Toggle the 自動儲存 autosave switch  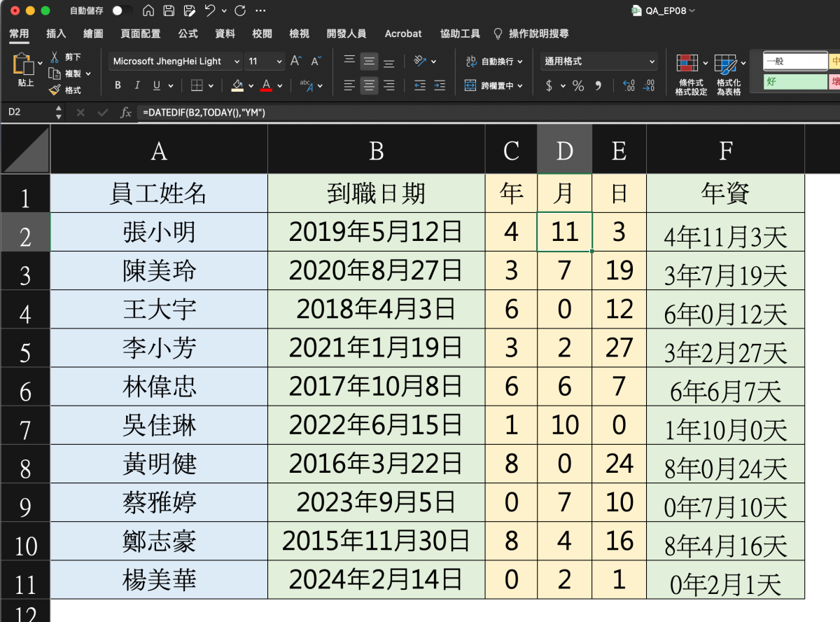(x=122, y=11)
